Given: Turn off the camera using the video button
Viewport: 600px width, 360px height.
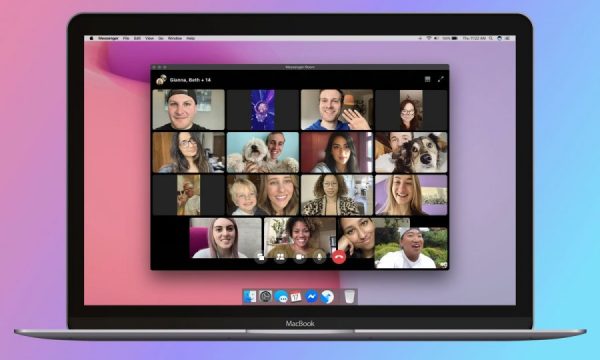Looking at the screenshot, I should point(300,257).
